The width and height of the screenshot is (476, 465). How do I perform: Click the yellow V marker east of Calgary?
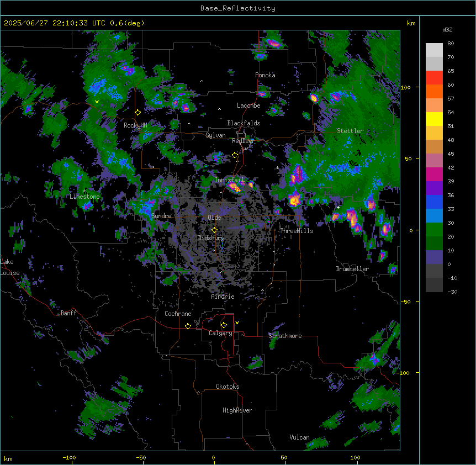[x=237, y=323]
